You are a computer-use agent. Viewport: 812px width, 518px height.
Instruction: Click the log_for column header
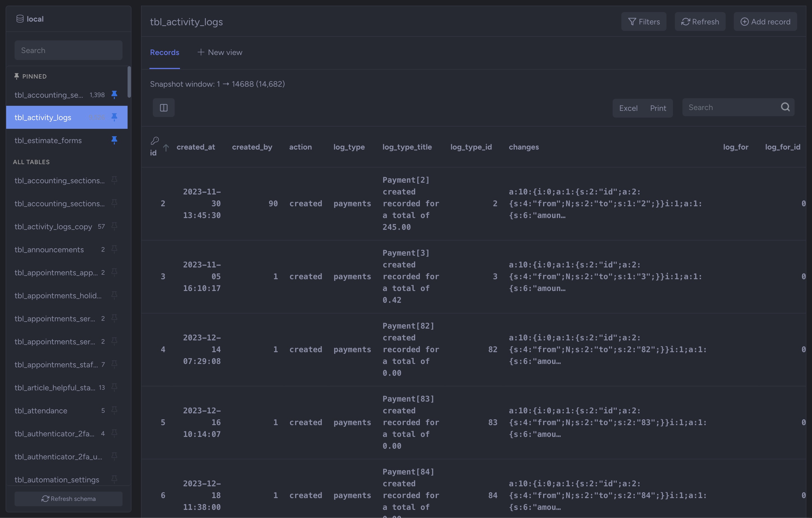[735, 147]
